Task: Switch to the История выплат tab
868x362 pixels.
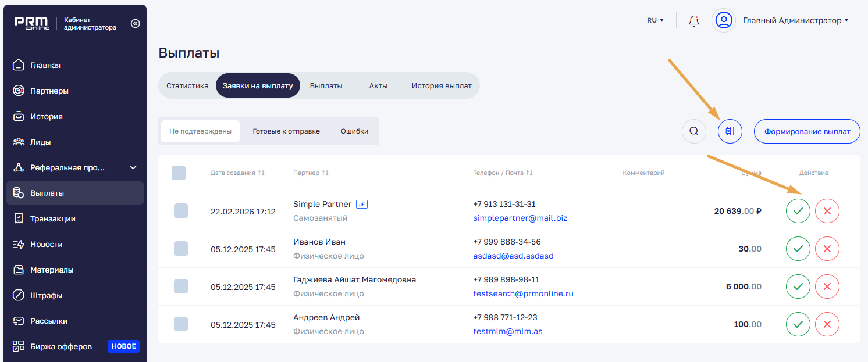Action: tap(442, 85)
